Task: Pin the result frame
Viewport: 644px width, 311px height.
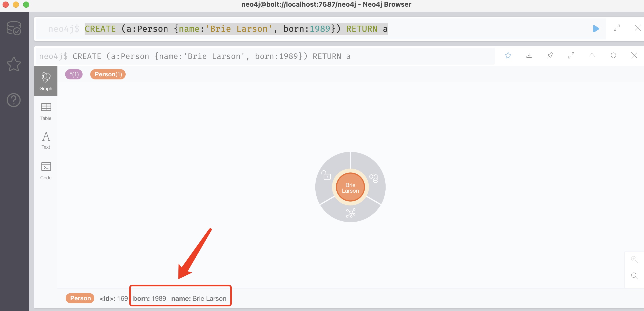Action: [x=550, y=56]
